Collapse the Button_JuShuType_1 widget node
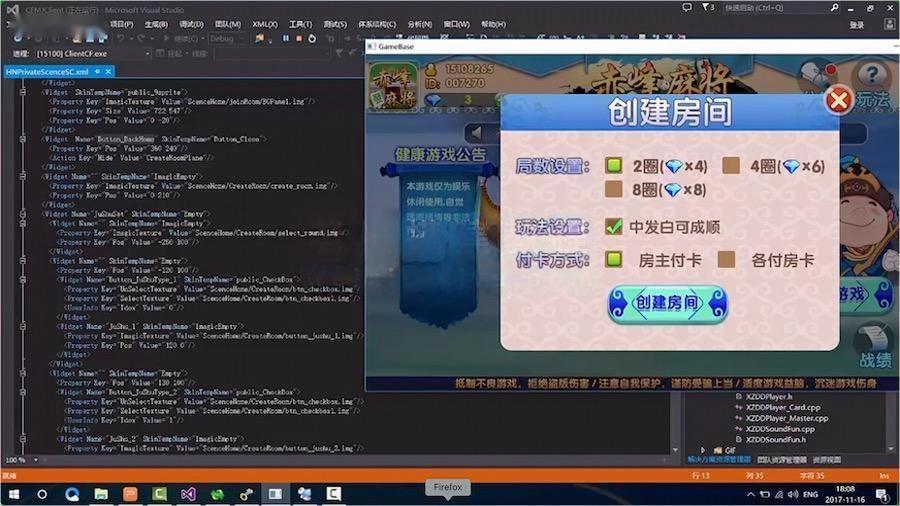This screenshot has width=900, height=506. [23, 279]
